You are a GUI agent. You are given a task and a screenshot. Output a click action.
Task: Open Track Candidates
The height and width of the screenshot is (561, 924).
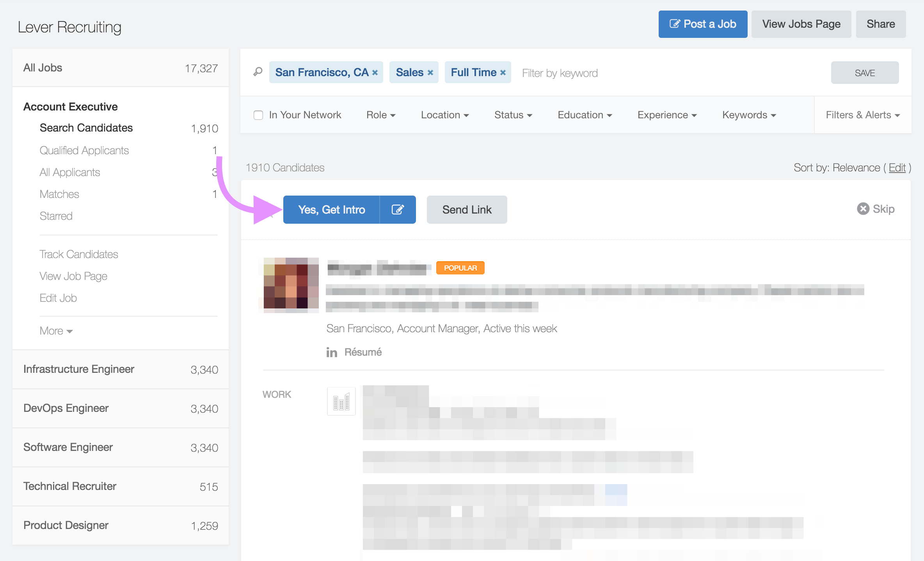click(x=79, y=254)
